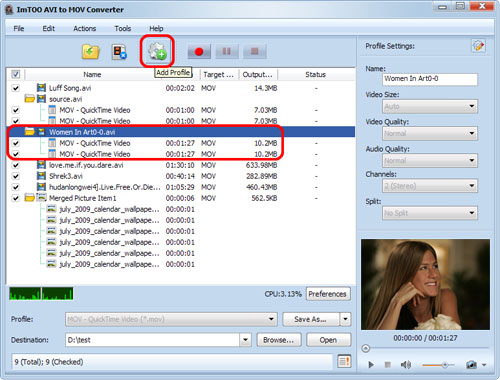Click the video preview thumbnail
Screen dimensions: 500x380
[426, 284]
